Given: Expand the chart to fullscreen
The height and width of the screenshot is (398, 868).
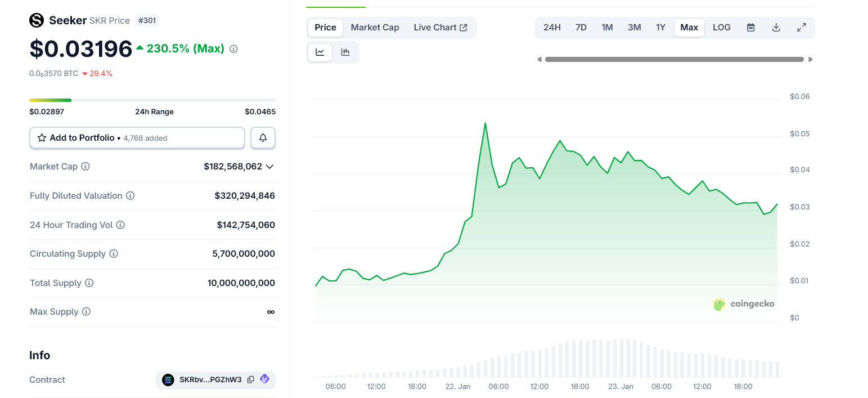Looking at the screenshot, I should (x=801, y=27).
